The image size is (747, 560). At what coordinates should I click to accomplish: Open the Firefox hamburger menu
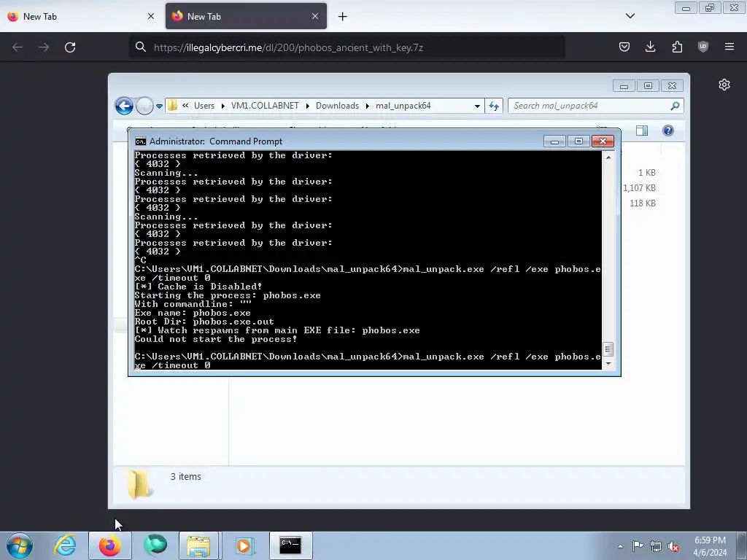point(729,47)
